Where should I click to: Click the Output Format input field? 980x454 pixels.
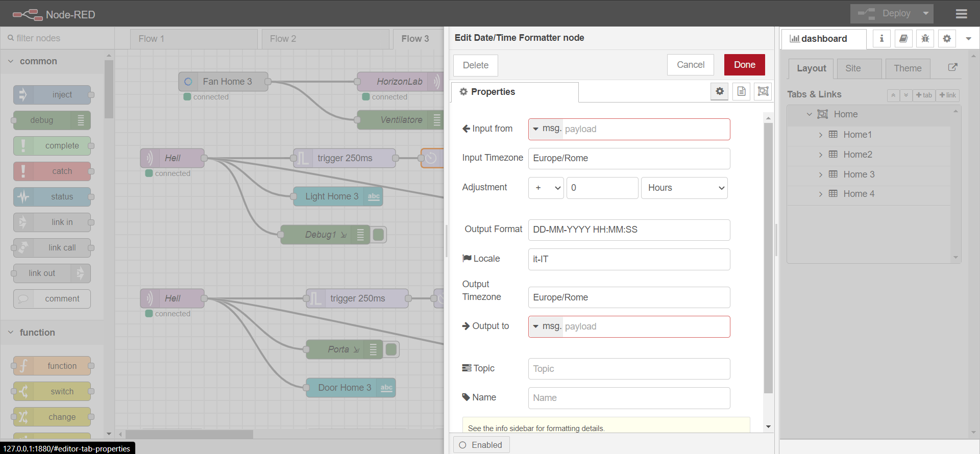(629, 230)
